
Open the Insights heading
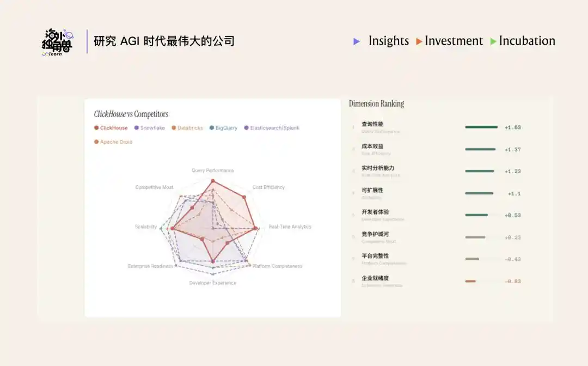(x=389, y=41)
